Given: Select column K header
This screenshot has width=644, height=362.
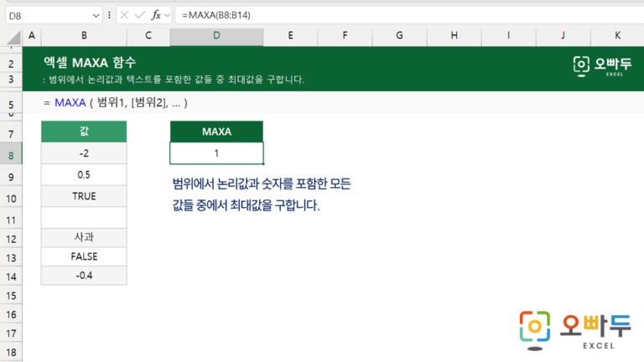Looking at the screenshot, I should coord(617,36).
